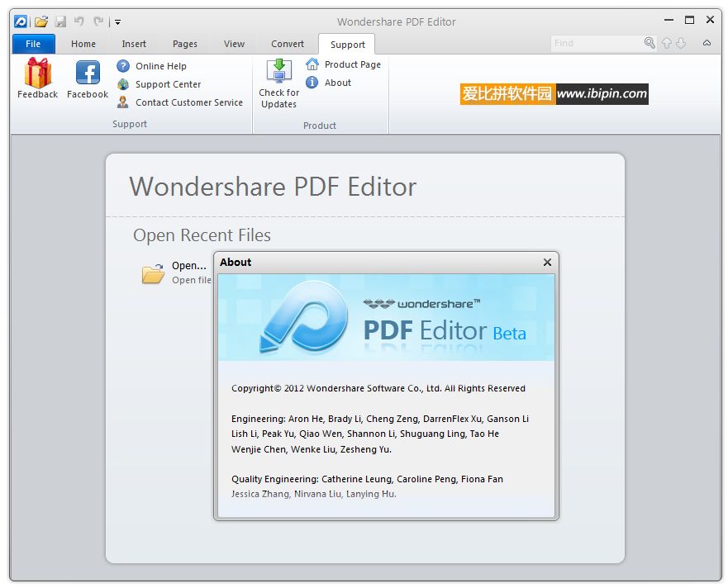
Task: Open the File menu
Action: (x=33, y=44)
